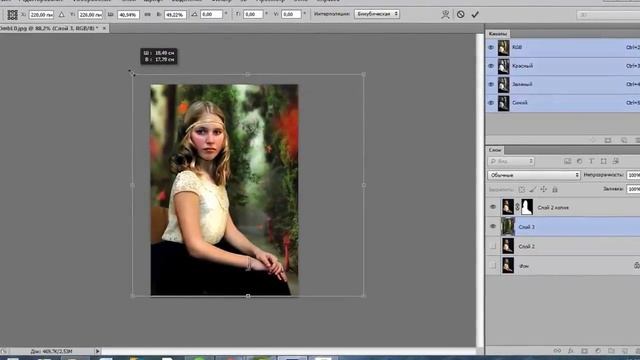Select the Фон background layer row
Viewport: 640px width, 360px height.
point(563,266)
